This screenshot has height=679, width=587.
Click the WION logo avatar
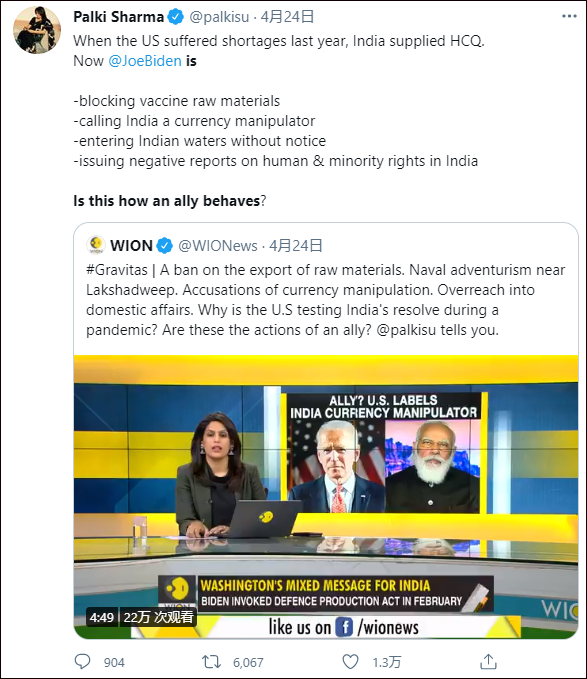(96, 245)
